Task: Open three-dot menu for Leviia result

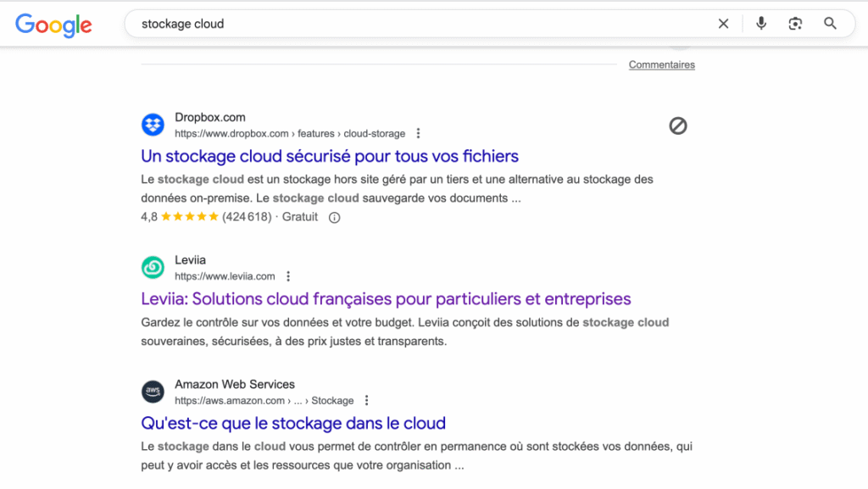Action: click(x=288, y=276)
